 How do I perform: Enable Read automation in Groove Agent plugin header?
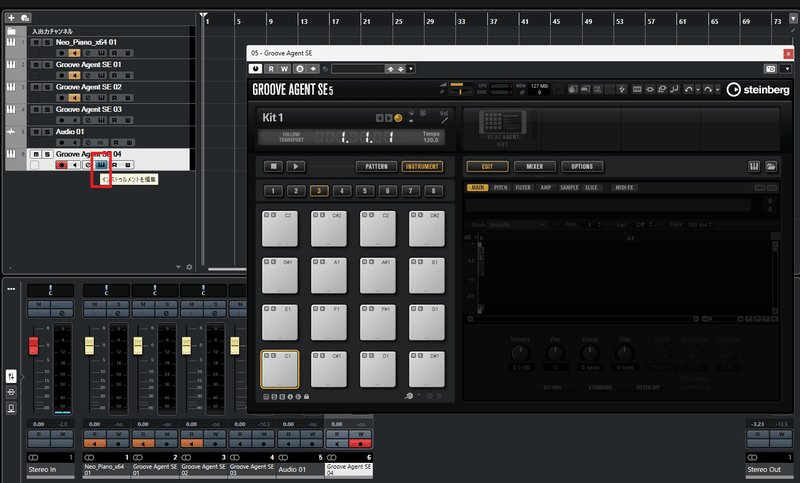(271, 69)
